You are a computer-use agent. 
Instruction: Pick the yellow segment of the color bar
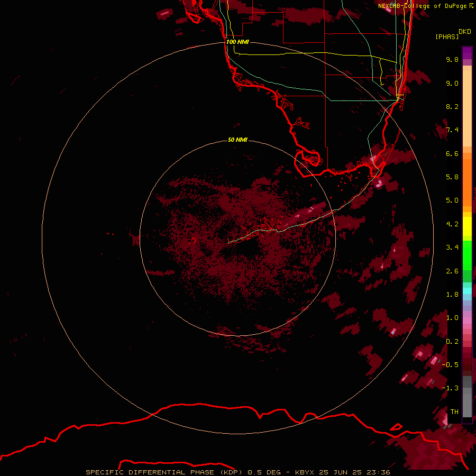467,226
